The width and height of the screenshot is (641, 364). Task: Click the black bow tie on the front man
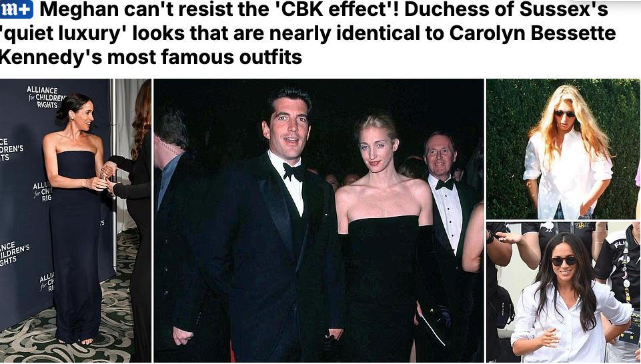[293, 171]
